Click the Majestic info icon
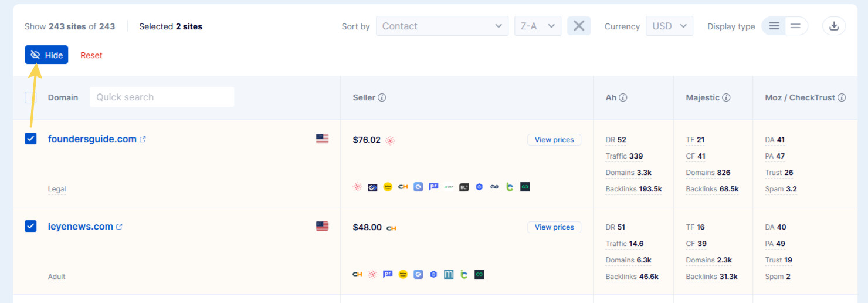The image size is (868, 303). tap(726, 97)
